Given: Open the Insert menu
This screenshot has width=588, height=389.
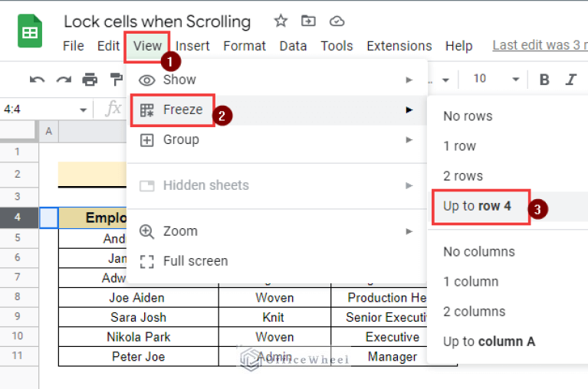Looking at the screenshot, I should coord(192,46).
